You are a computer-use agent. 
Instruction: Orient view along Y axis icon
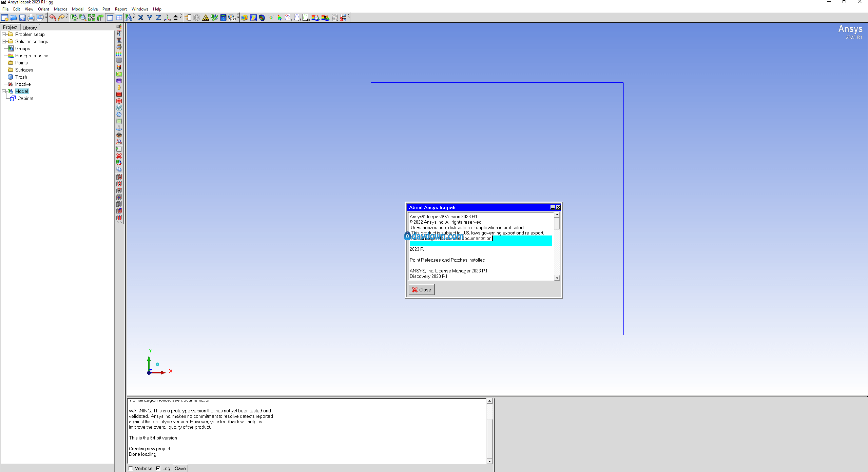(150, 18)
